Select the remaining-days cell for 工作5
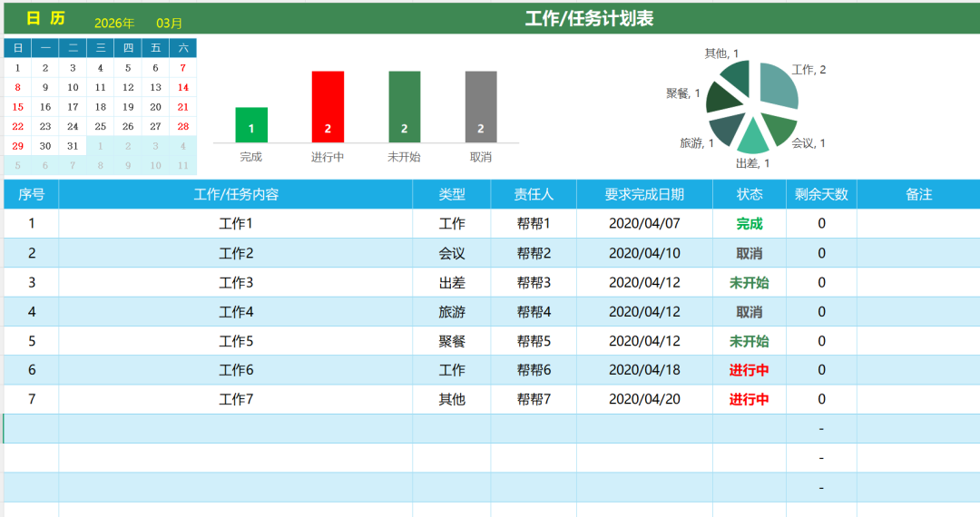980x517 pixels. (821, 341)
